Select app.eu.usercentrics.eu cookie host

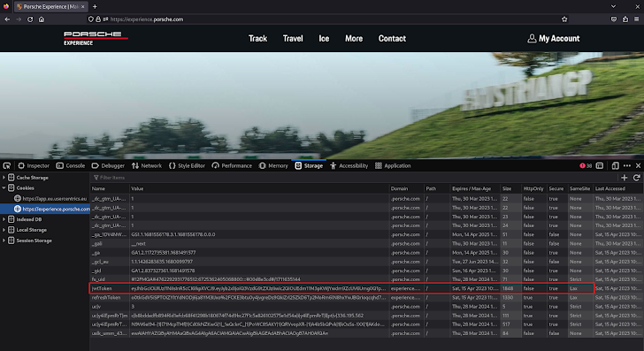pos(50,198)
